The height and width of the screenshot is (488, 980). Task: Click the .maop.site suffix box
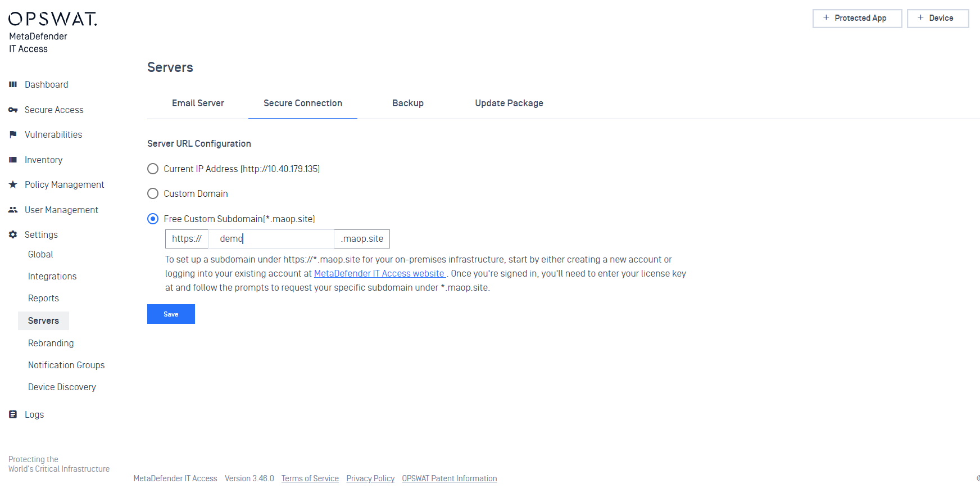pos(362,238)
